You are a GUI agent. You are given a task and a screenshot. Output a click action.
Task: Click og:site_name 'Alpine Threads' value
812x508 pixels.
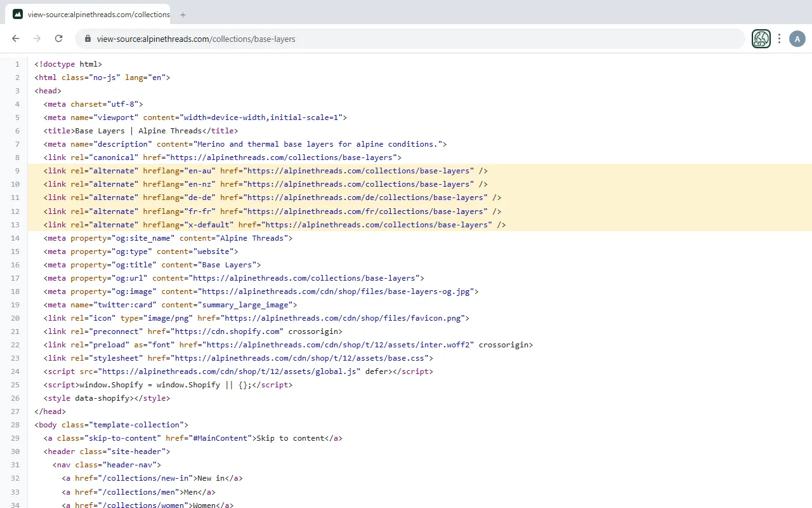click(x=252, y=238)
